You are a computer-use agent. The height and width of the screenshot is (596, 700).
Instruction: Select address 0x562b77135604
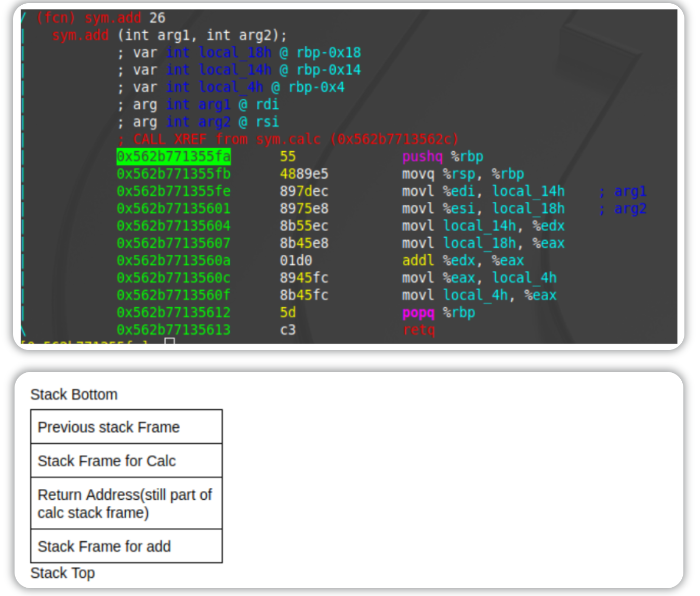[174, 226]
